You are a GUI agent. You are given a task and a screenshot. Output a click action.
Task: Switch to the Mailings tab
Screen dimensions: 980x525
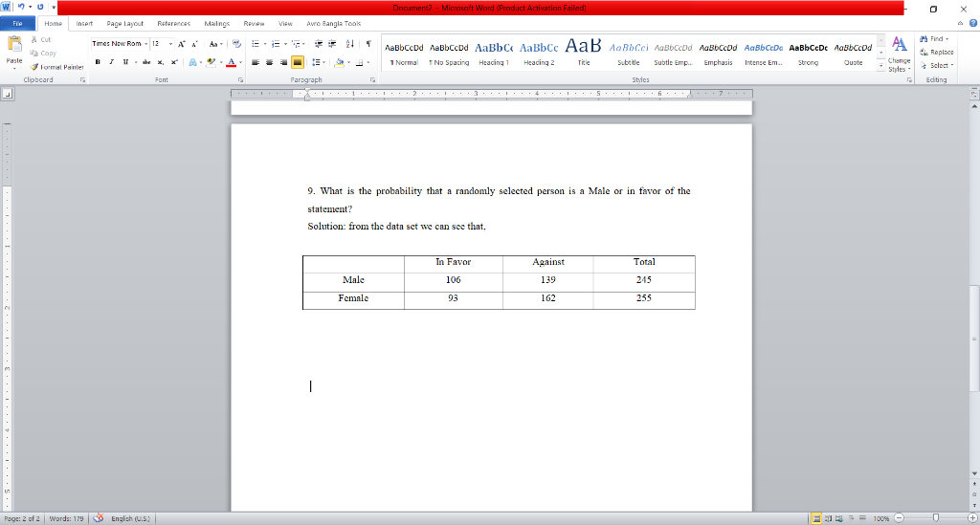click(217, 23)
